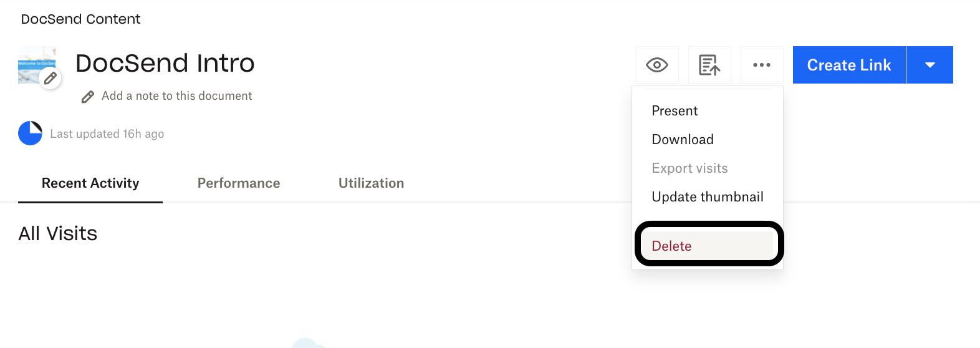
Task: Choose Delete from the options menu
Action: (671, 246)
